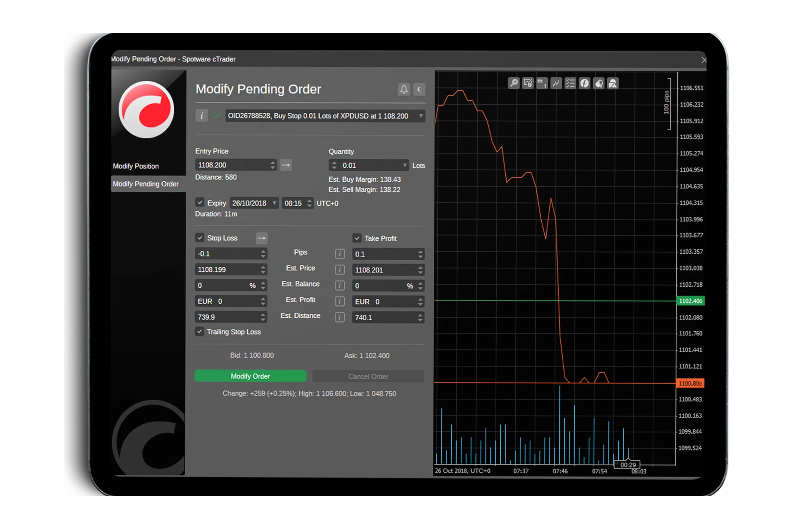The height and width of the screenshot is (529, 812).
Task: Select the m1 timeframe icon
Action: 542,83
